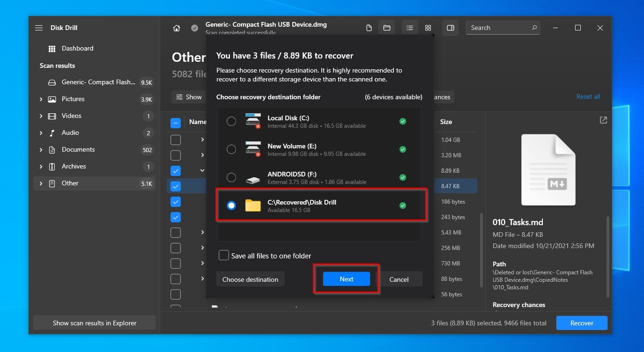The width and height of the screenshot is (644, 352).
Task: Uncheck the 8.89 KB row checkbox
Action: 175,170
